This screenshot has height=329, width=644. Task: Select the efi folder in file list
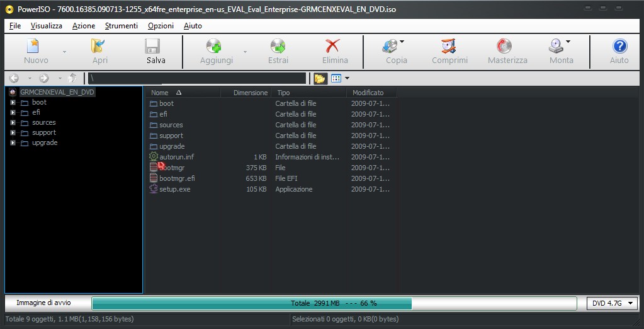(x=163, y=114)
